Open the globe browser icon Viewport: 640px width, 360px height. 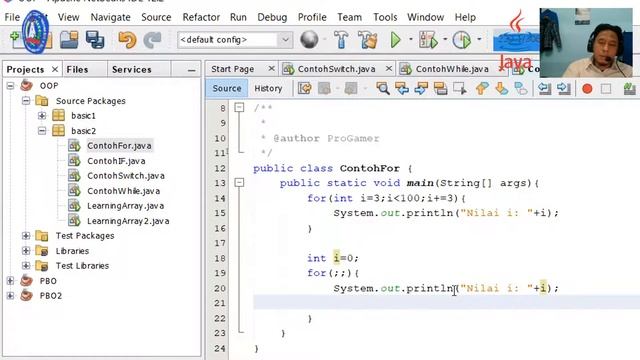(x=309, y=40)
